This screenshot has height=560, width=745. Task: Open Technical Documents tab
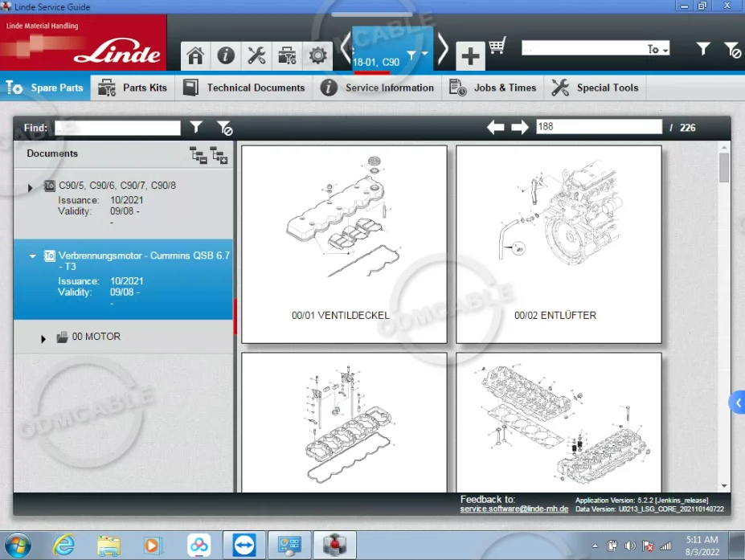(x=244, y=88)
